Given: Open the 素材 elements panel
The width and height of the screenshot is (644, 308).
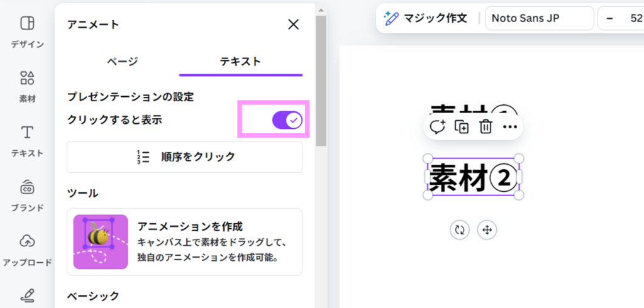Looking at the screenshot, I should (x=27, y=85).
